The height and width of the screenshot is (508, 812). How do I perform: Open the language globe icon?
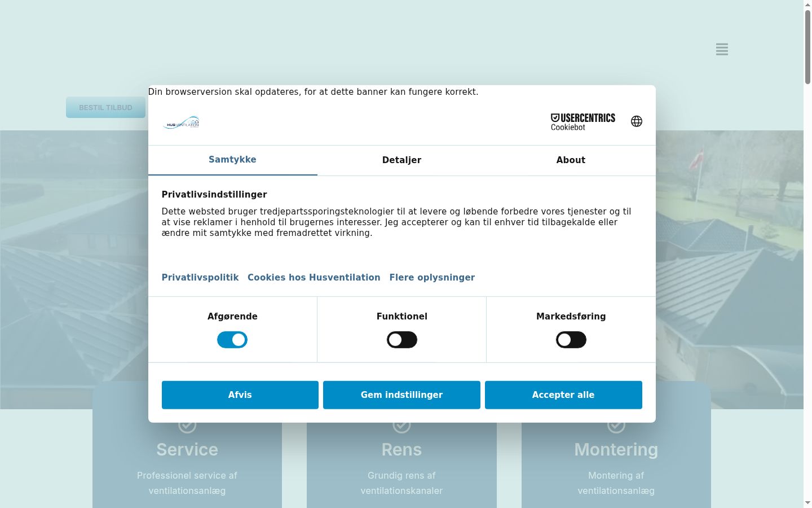(x=637, y=121)
